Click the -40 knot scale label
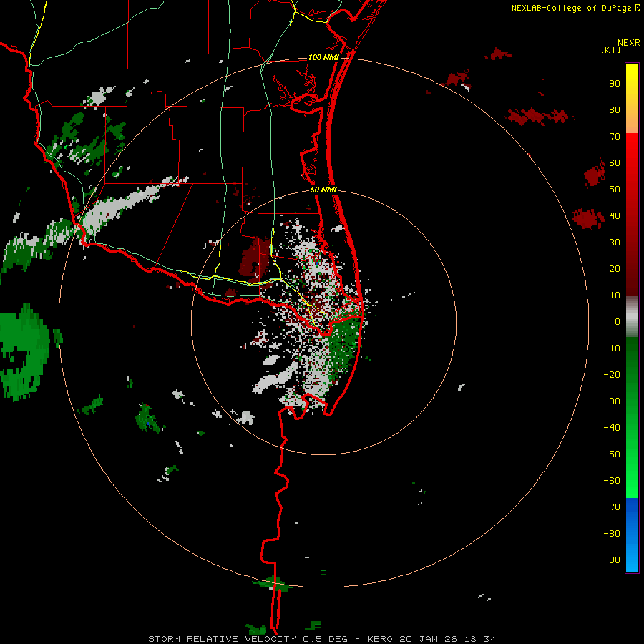The width and height of the screenshot is (644, 644). [612, 428]
